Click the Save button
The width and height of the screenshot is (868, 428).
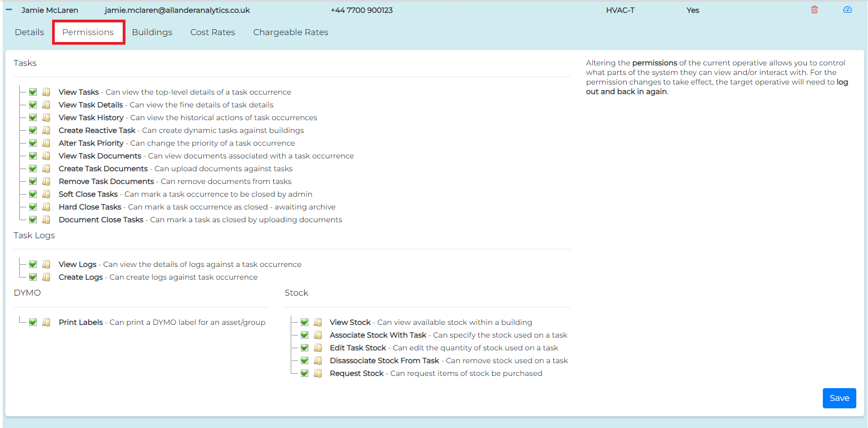(x=839, y=398)
